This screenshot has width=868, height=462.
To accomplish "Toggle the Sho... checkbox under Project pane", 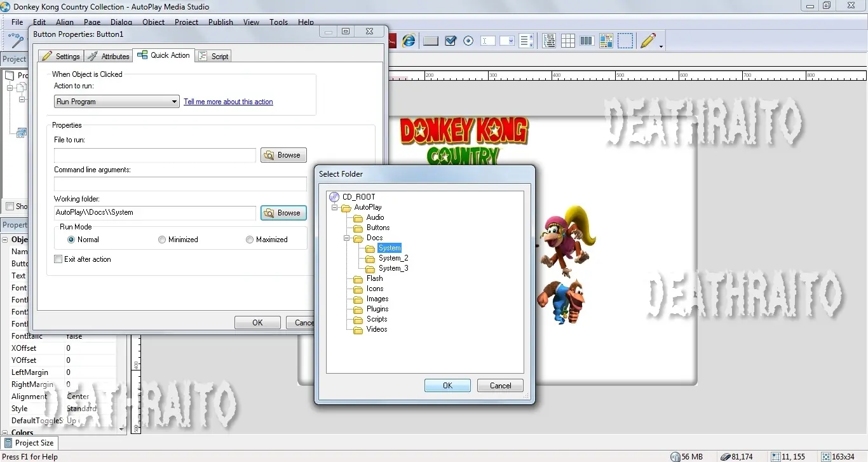I will click(10, 207).
